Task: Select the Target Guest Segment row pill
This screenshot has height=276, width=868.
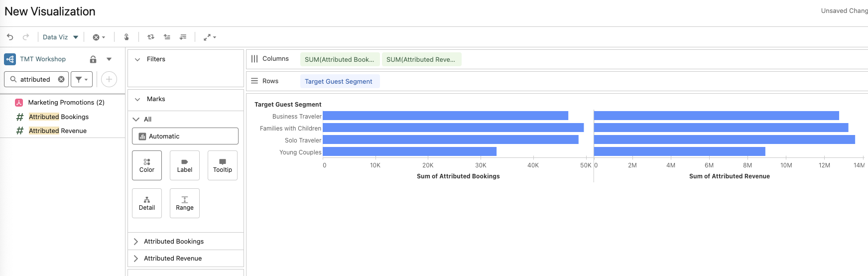Action: [x=339, y=81]
